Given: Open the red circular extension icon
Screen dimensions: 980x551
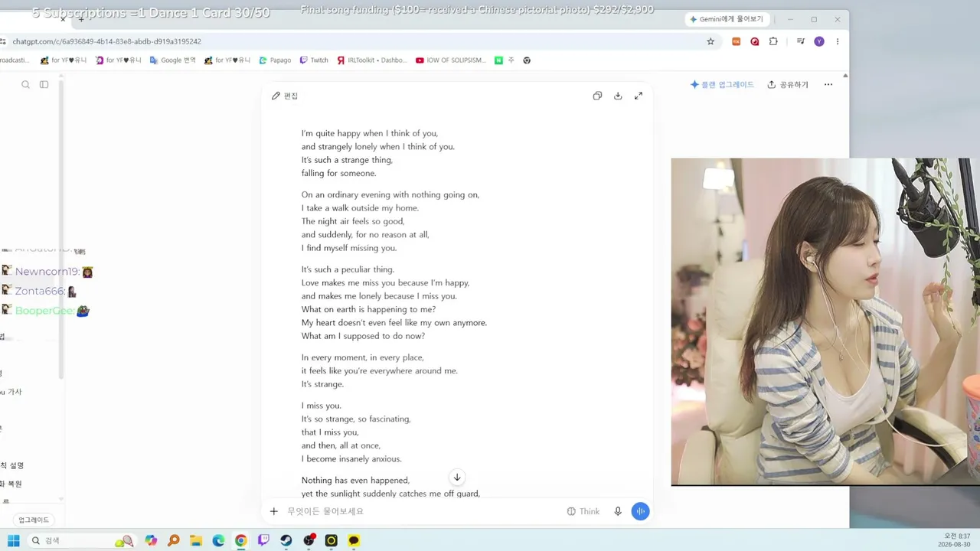Looking at the screenshot, I should [x=755, y=41].
